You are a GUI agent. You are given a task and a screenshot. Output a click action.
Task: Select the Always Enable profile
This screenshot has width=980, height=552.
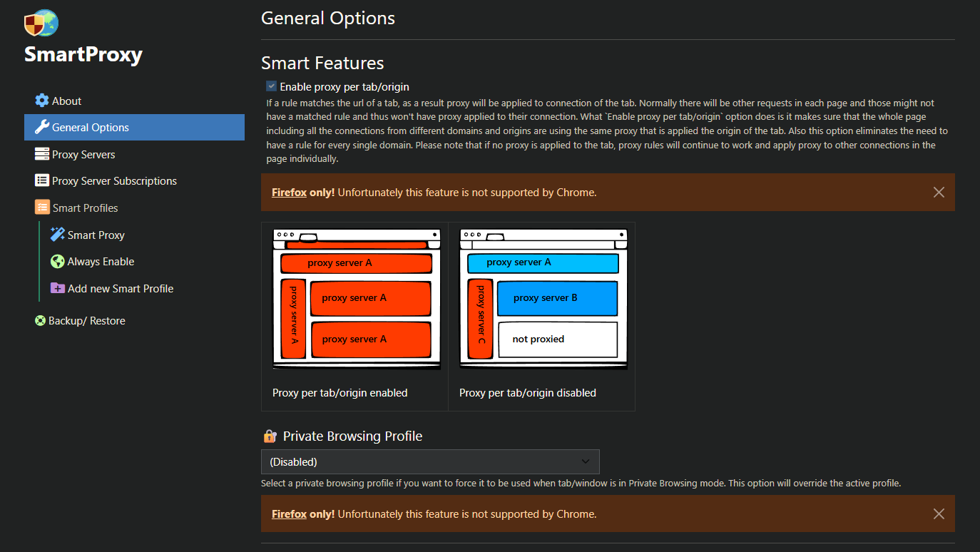tap(101, 262)
